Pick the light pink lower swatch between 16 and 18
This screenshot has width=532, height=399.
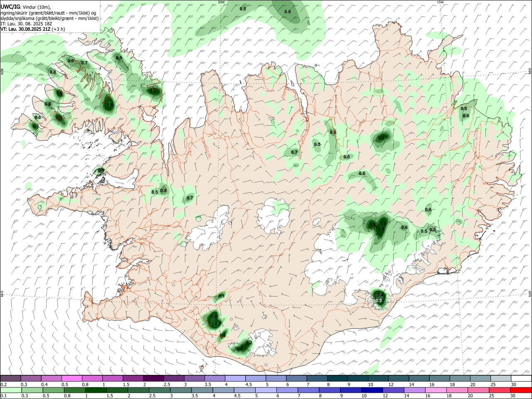pyautogui.click(x=436, y=390)
